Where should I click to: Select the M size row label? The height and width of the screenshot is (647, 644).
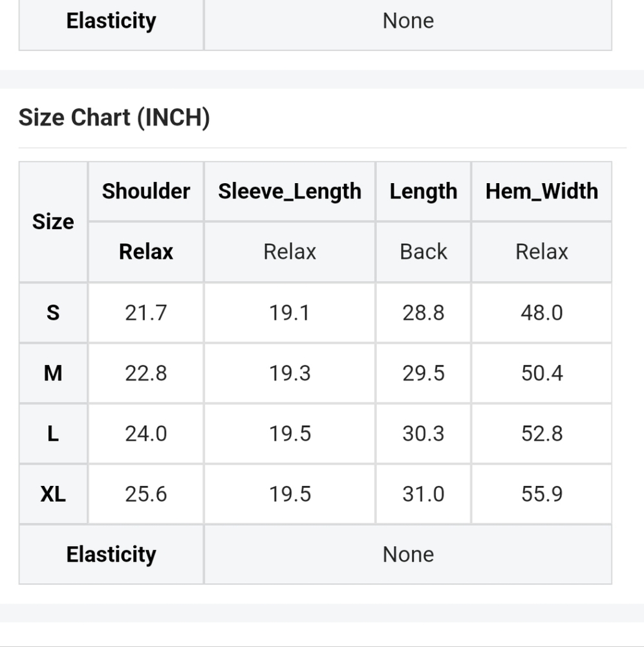tap(53, 373)
